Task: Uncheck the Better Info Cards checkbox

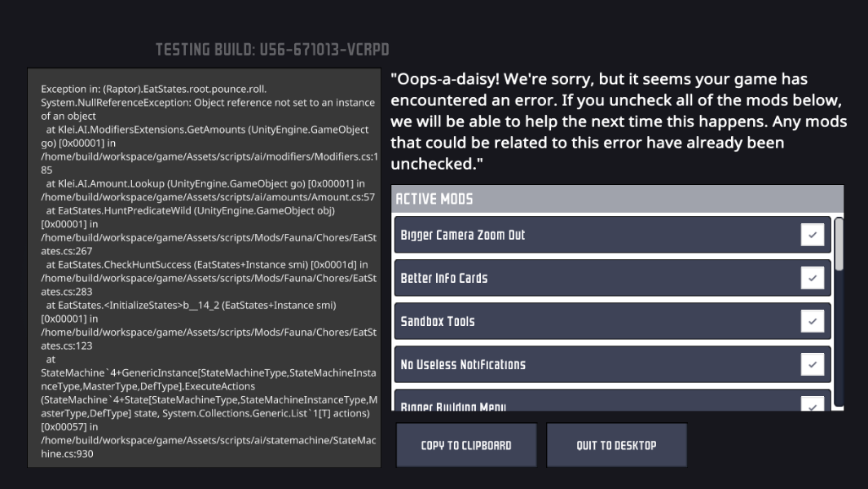Action: (812, 278)
